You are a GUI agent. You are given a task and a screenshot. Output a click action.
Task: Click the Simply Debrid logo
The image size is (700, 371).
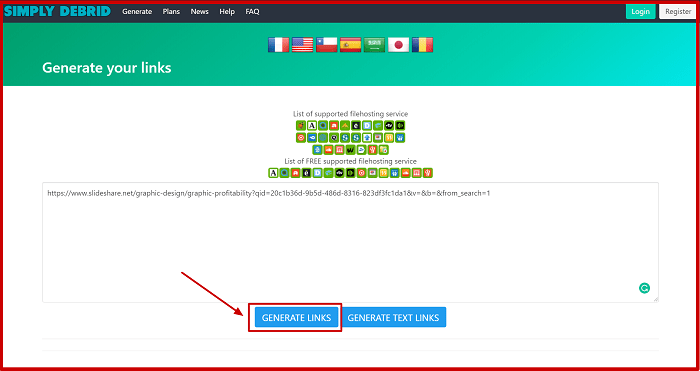coord(57,11)
